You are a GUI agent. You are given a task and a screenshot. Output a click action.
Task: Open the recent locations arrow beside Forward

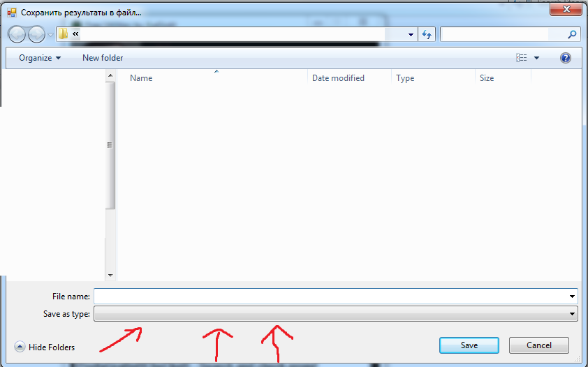[x=50, y=35]
